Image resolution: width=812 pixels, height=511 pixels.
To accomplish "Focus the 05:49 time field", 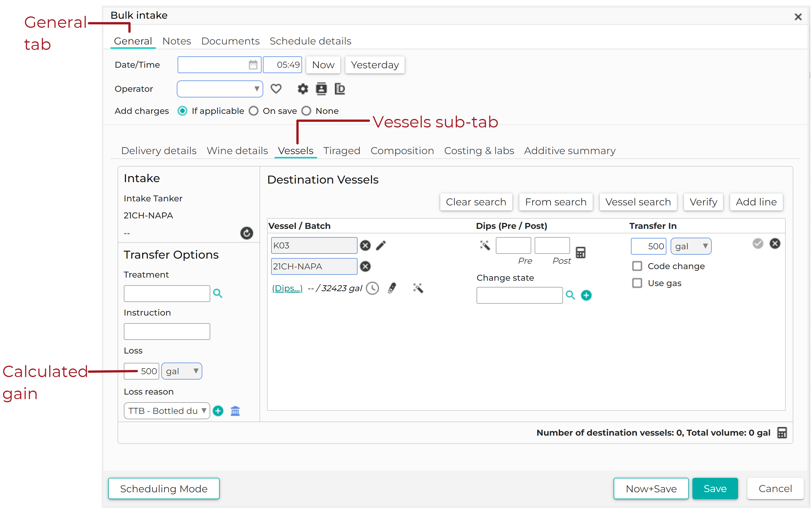I will coord(282,65).
